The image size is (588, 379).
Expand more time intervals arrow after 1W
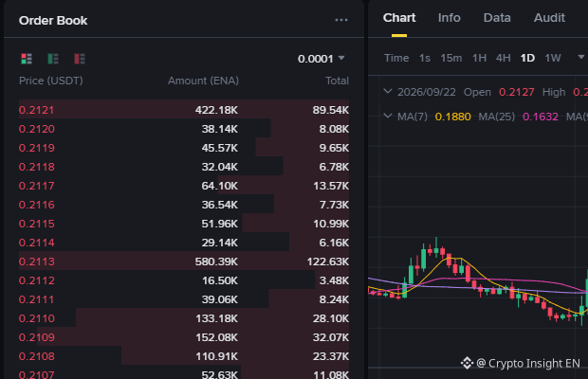(x=580, y=57)
